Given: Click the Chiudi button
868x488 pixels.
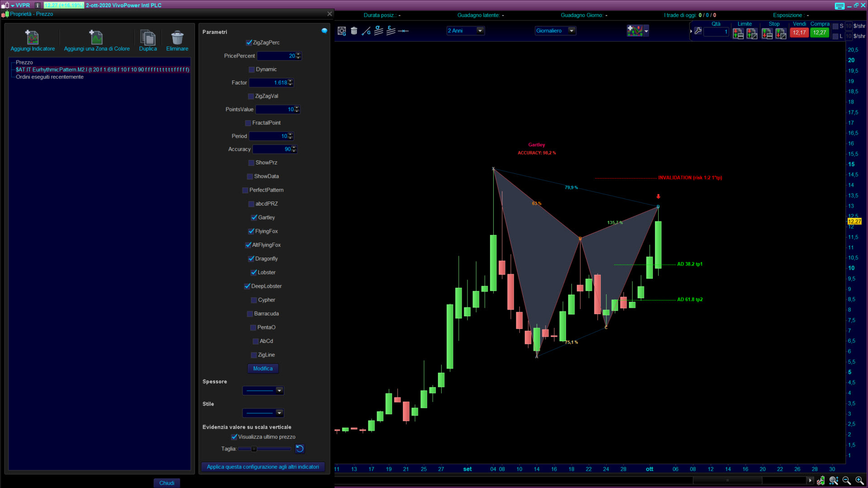Looking at the screenshot, I should 166,483.
